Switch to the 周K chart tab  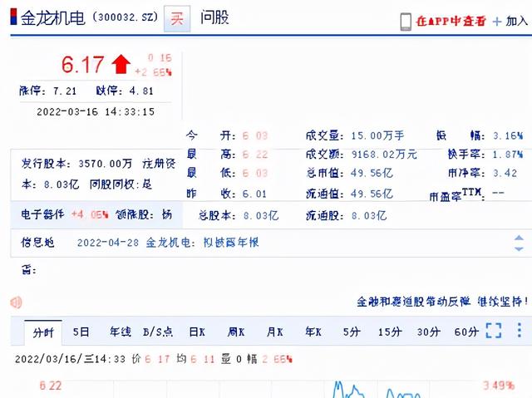coord(236,332)
